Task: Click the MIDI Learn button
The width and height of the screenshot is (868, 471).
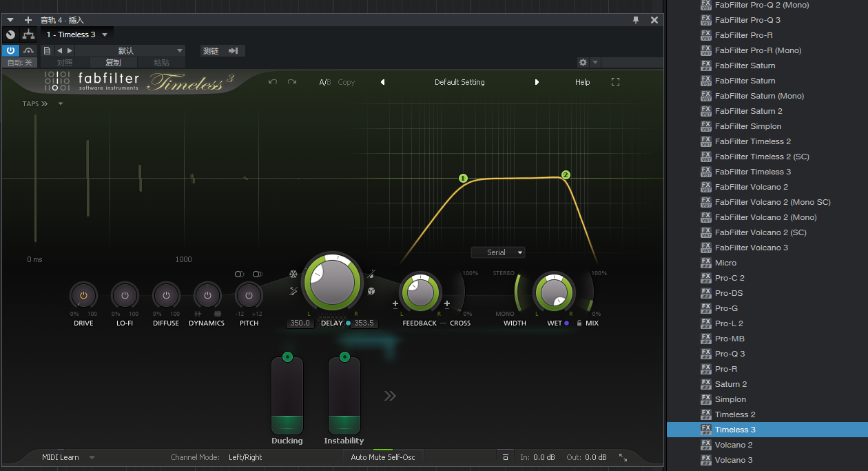Action: click(x=61, y=457)
